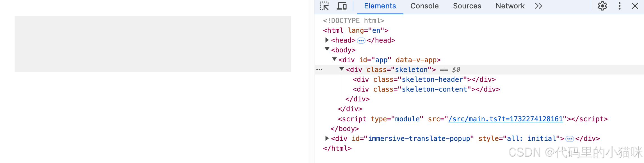This screenshot has width=644, height=163.
Task: Switch to the Console tab
Action: click(x=424, y=6)
